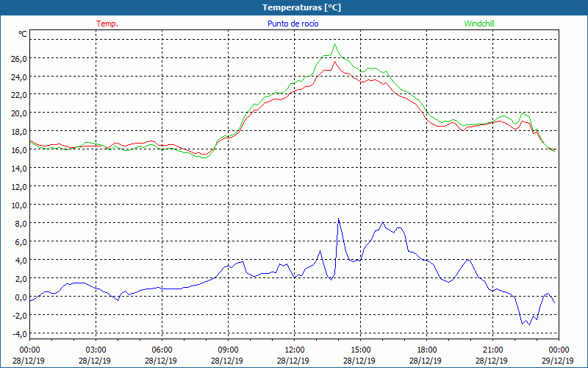Click the -4,0 y-axis value
The height and width of the screenshot is (368, 588).
point(19,334)
